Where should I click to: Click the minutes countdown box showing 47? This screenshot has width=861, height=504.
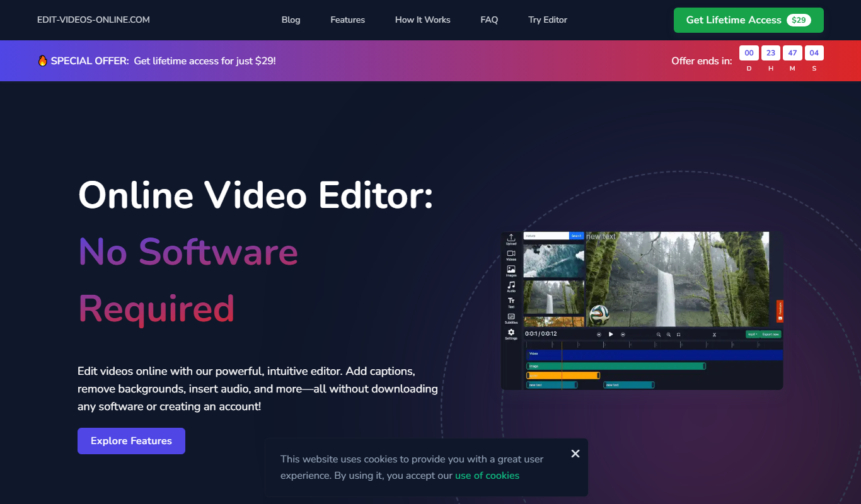tap(792, 53)
